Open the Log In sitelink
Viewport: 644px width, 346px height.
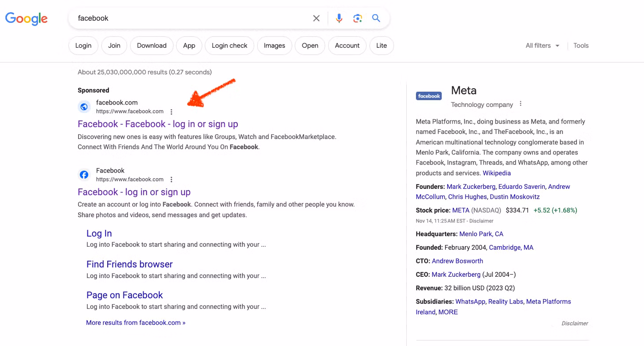point(99,233)
